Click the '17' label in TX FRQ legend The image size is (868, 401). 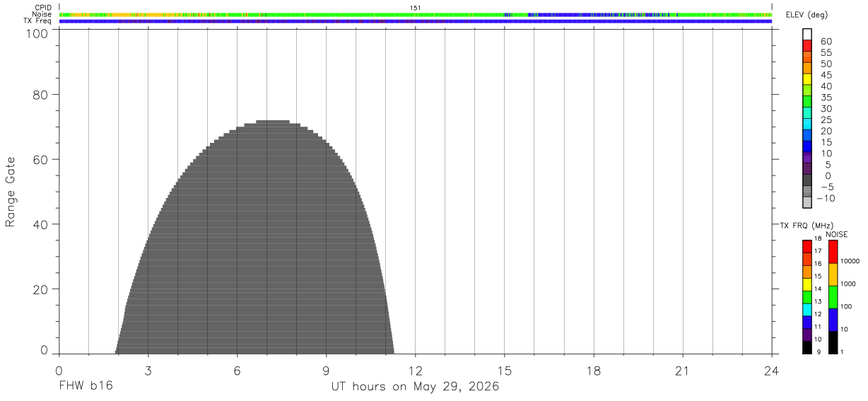click(x=818, y=251)
